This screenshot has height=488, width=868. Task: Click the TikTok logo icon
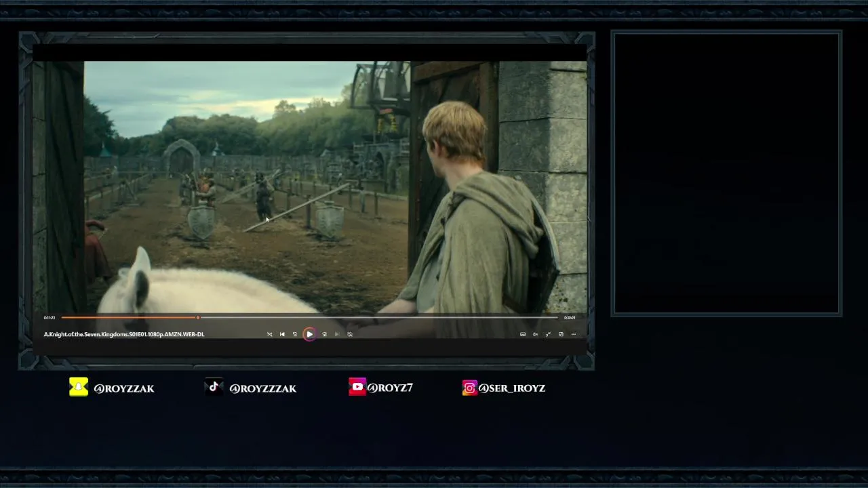coord(214,387)
